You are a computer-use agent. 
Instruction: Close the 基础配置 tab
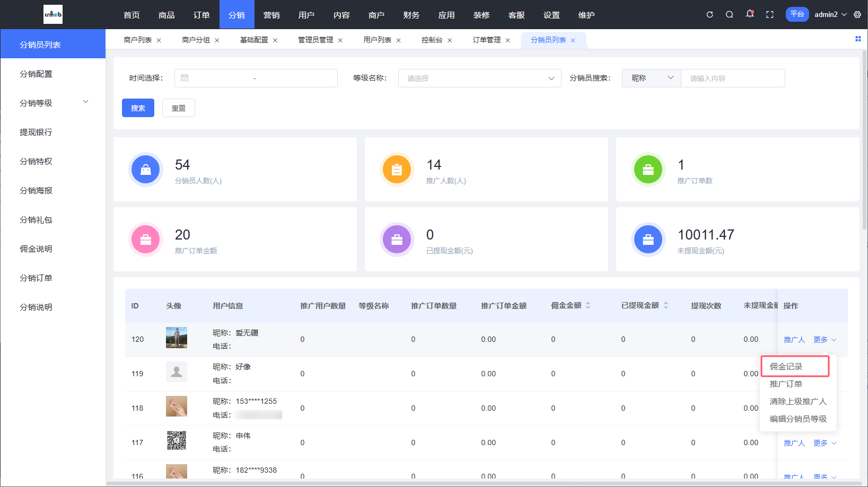coord(275,40)
